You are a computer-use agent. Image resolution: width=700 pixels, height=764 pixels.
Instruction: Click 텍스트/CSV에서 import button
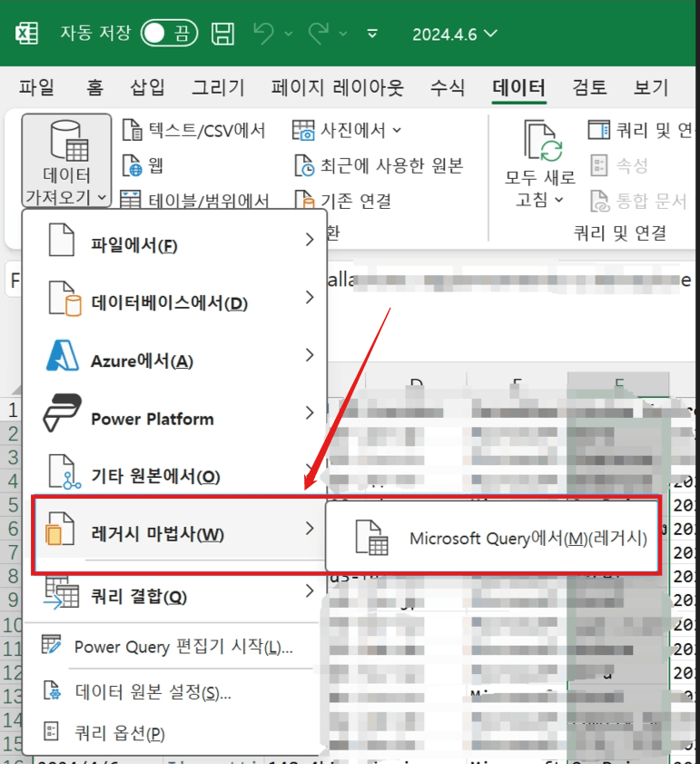click(193, 130)
